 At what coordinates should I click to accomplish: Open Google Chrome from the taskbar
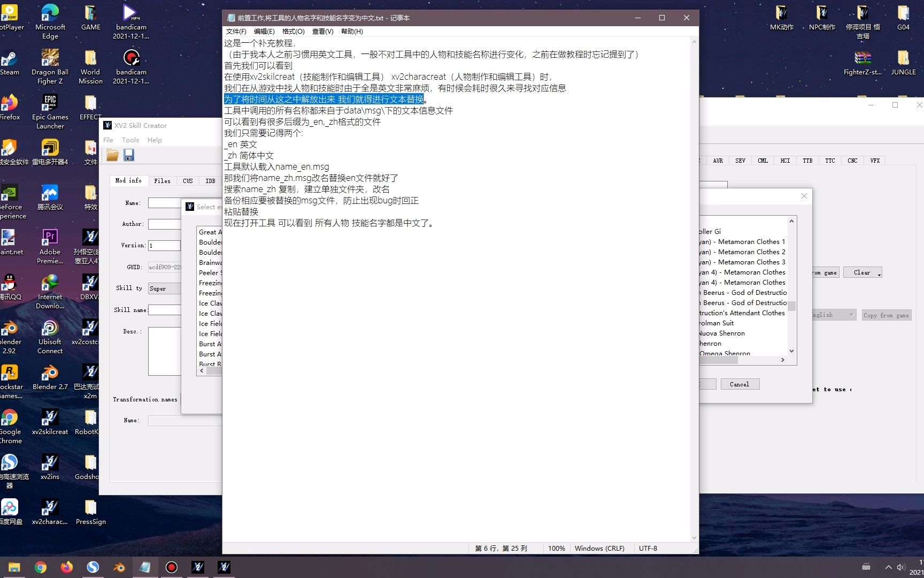pyautogui.click(x=41, y=567)
